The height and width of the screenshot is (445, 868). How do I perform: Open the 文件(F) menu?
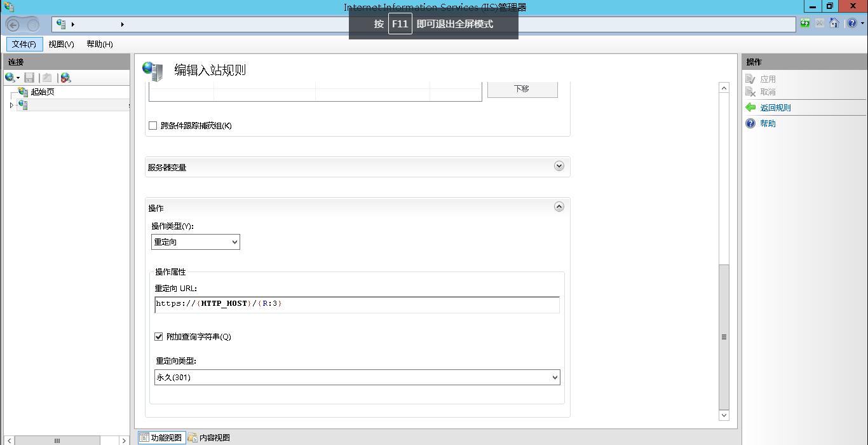[24, 44]
